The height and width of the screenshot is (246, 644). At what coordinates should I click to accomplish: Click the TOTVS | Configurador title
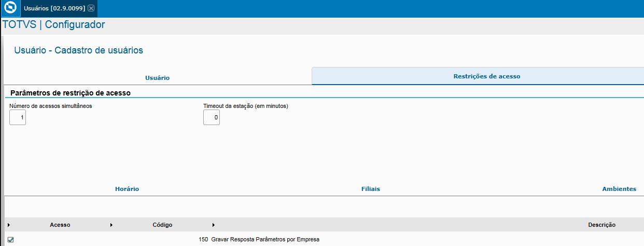[54, 24]
